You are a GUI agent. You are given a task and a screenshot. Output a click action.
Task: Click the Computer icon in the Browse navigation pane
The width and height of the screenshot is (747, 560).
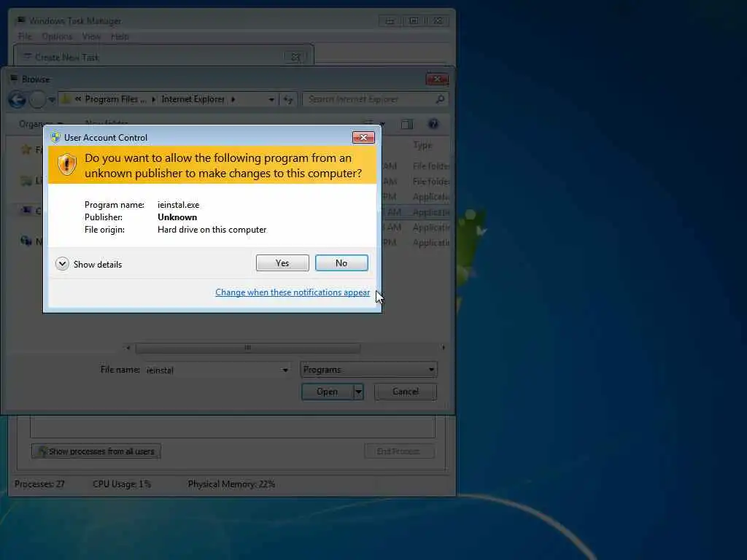(26, 211)
